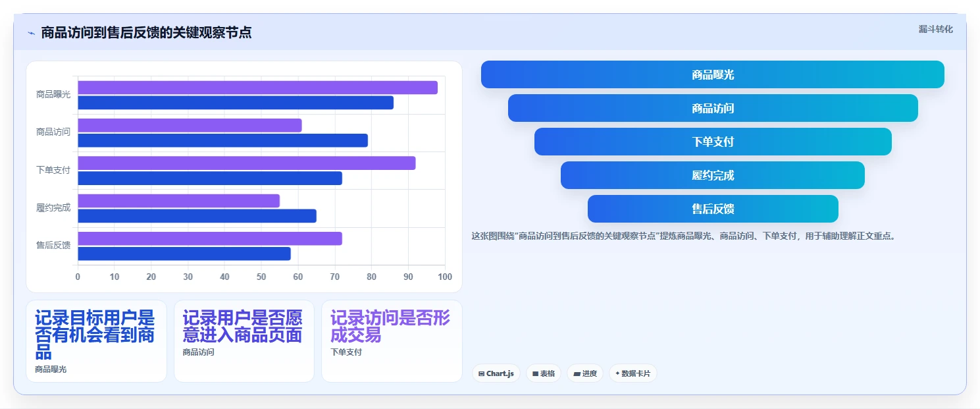The image size is (980, 409).
Task: Click the 数据卡片 chip
Action: point(632,373)
